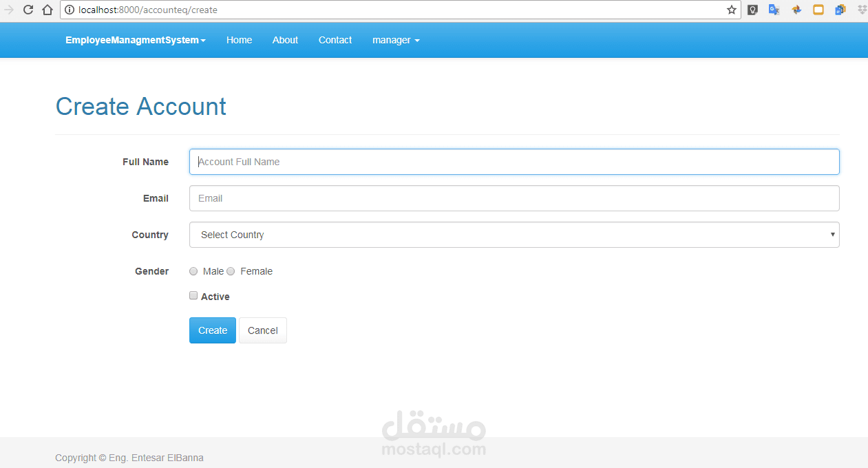Open the yellow slides extension icon
Viewport: 868px width, 468px height.
click(818, 10)
